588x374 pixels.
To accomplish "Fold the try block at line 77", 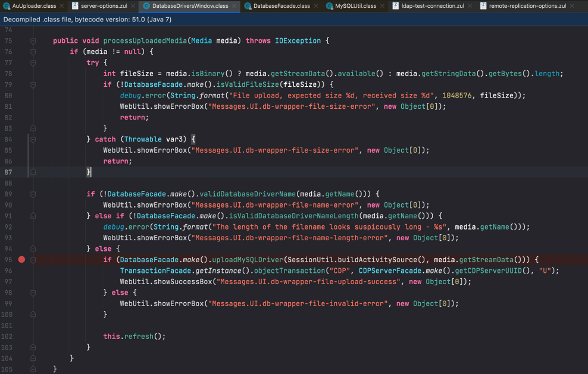I will point(33,63).
